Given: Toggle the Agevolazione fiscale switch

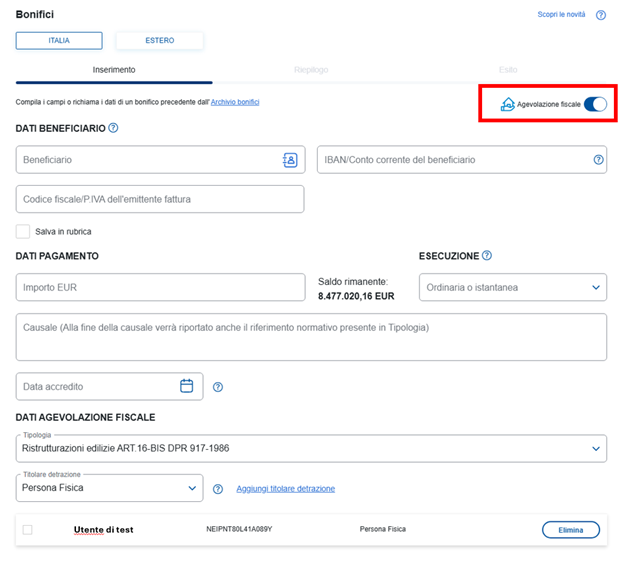Looking at the screenshot, I should coord(595,104).
